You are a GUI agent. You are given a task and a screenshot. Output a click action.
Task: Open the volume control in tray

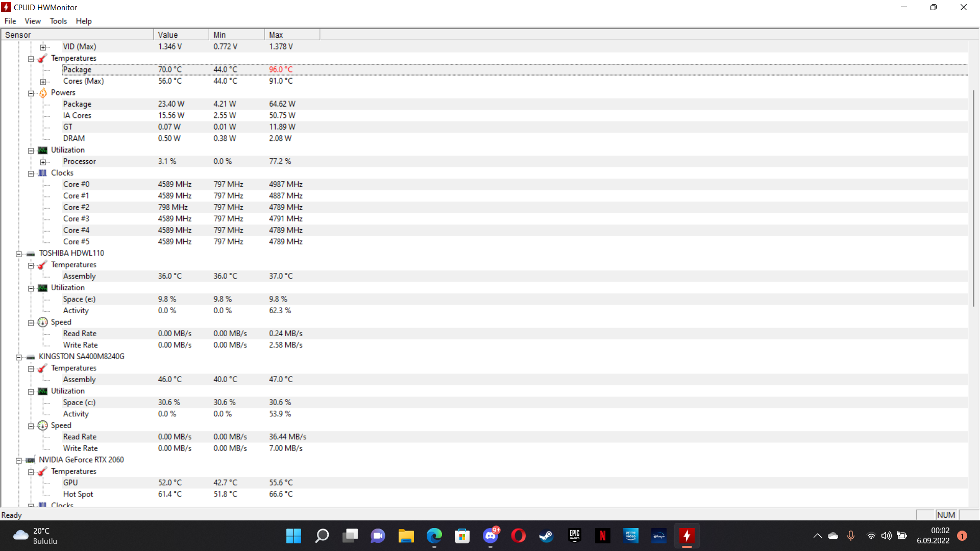(x=887, y=536)
